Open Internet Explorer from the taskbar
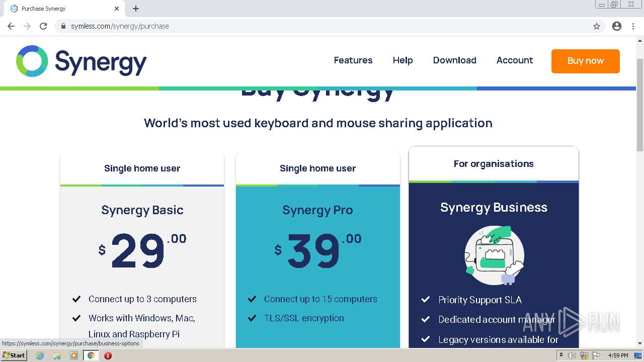The image size is (644, 362). pos(40,355)
